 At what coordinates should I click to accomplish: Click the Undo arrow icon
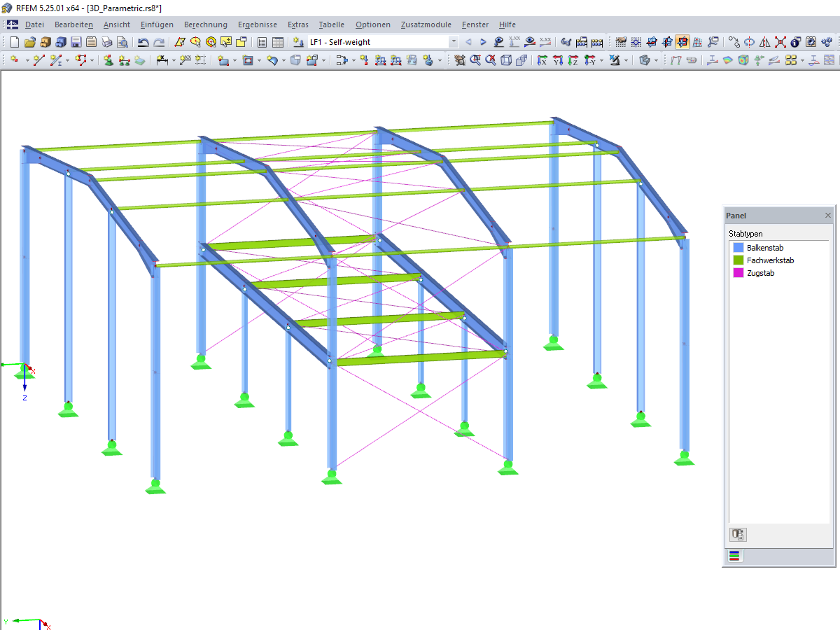point(143,42)
